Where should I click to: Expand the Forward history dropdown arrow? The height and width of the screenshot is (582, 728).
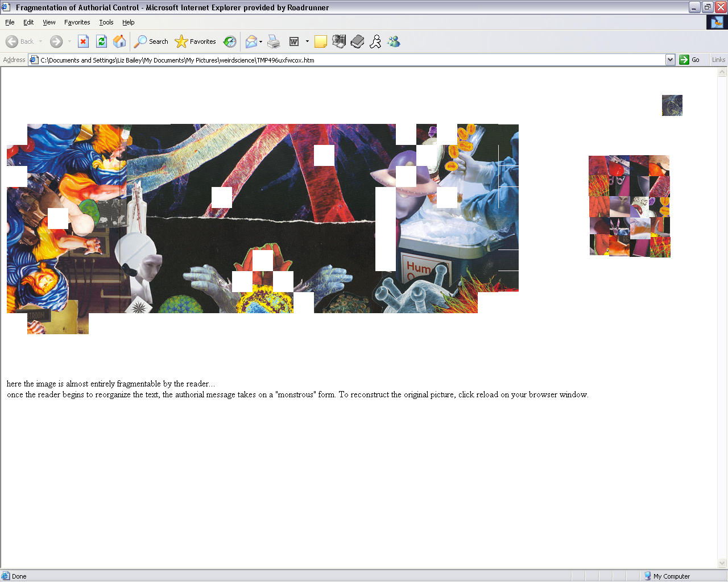pyautogui.click(x=69, y=41)
